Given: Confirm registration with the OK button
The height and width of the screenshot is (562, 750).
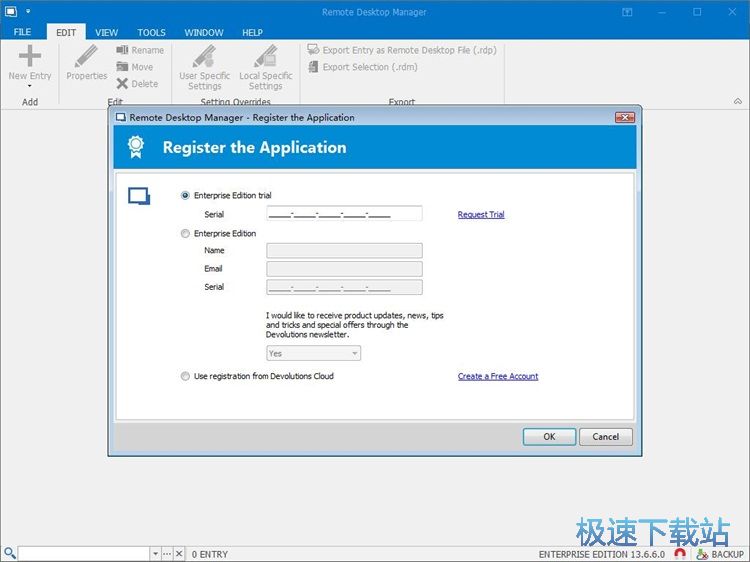Looking at the screenshot, I should tap(549, 437).
